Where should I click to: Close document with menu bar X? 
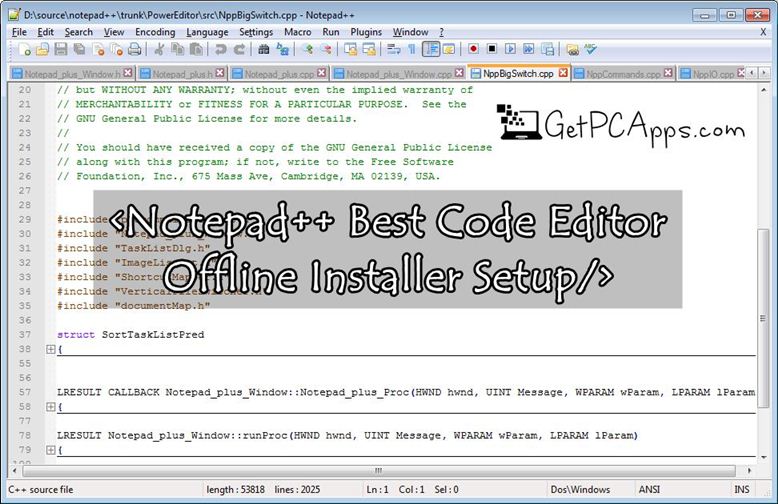tap(763, 32)
